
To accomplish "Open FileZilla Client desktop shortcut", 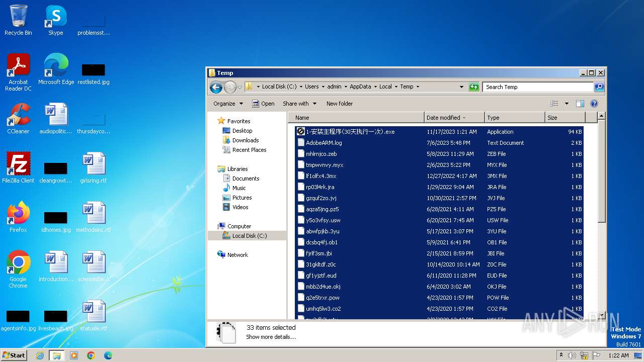I will 18,168.
